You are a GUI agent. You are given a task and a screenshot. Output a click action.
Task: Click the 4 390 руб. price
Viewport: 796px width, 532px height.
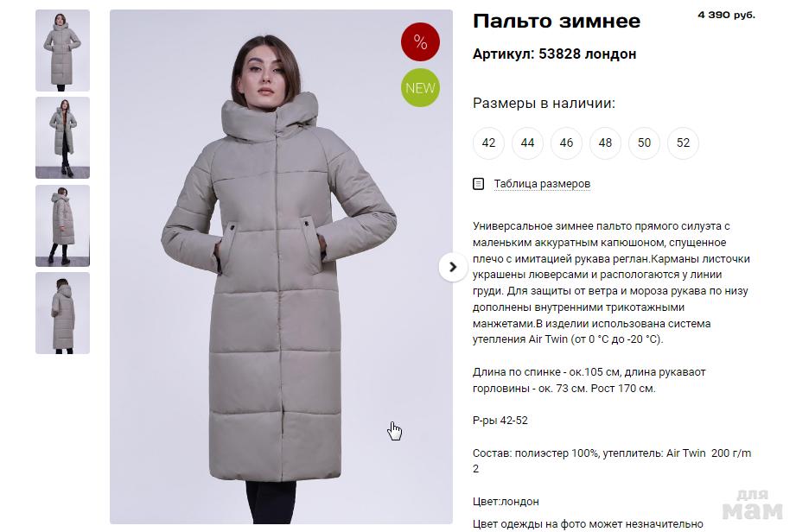tap(727, 15)
